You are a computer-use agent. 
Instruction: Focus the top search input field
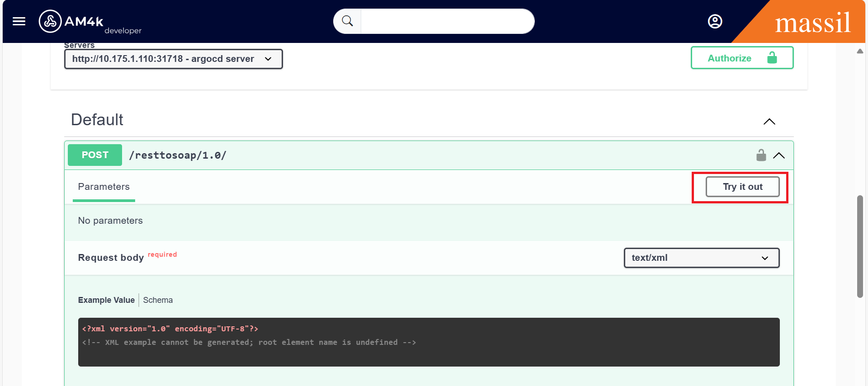[447, 21]
